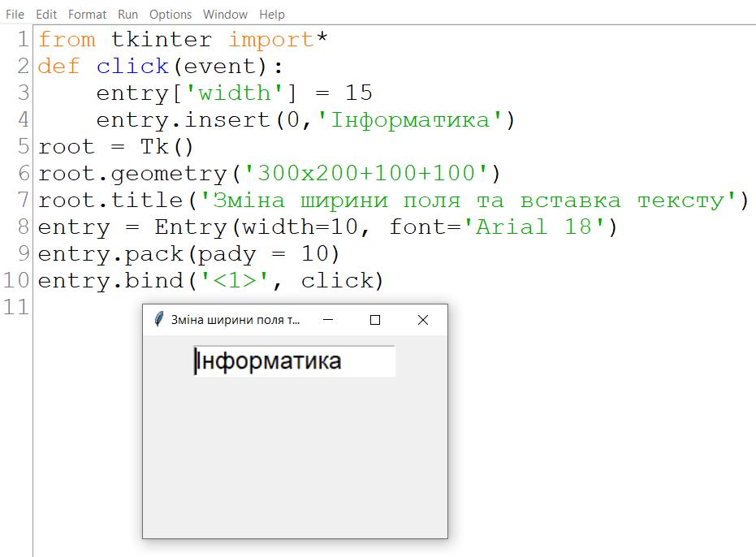
Task: Click the Tk feather icon in title bar
Action: [158, 320]
